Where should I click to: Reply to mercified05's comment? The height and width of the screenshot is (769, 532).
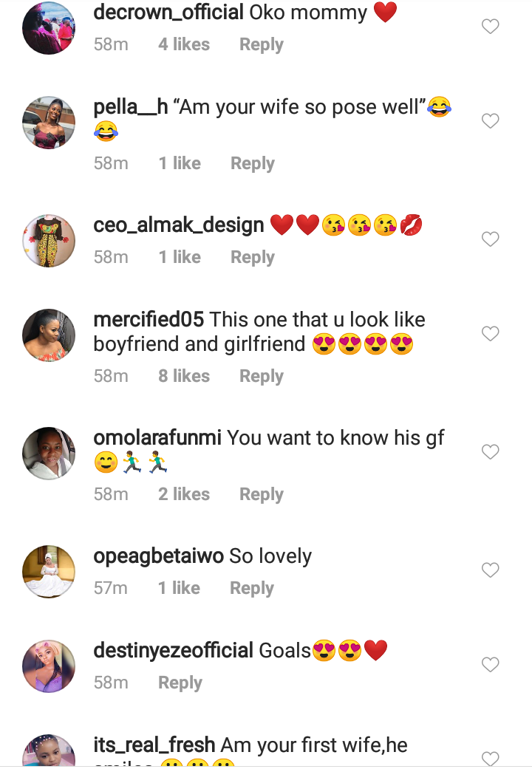pyautogui.click(x=261, y=376)
